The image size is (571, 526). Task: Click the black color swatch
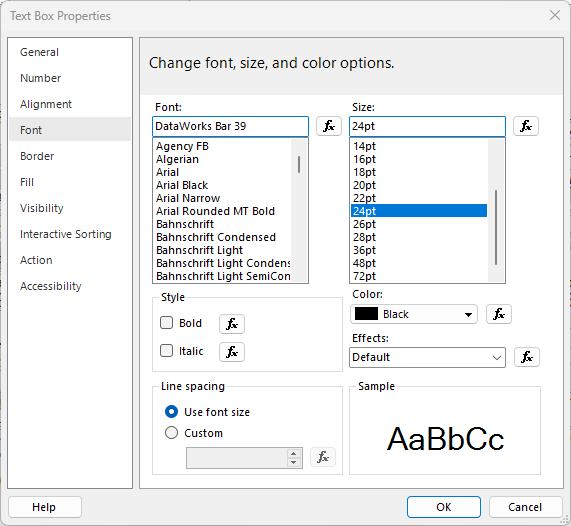[x=366, y=314]
